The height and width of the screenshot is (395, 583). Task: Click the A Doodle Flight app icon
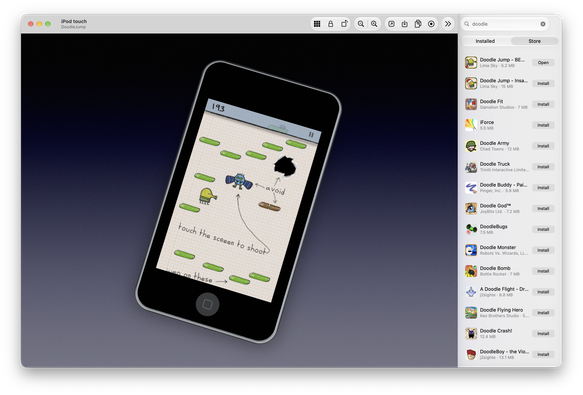point(471,292)
